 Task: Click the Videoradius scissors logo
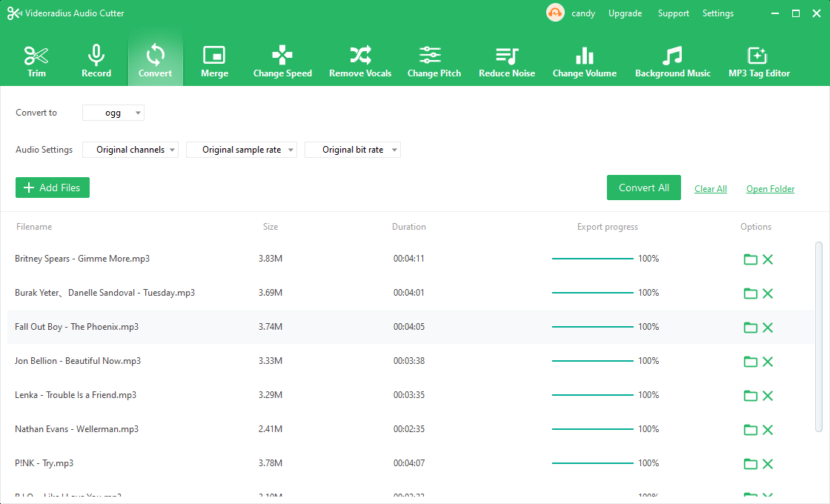(x=14, y=13)
